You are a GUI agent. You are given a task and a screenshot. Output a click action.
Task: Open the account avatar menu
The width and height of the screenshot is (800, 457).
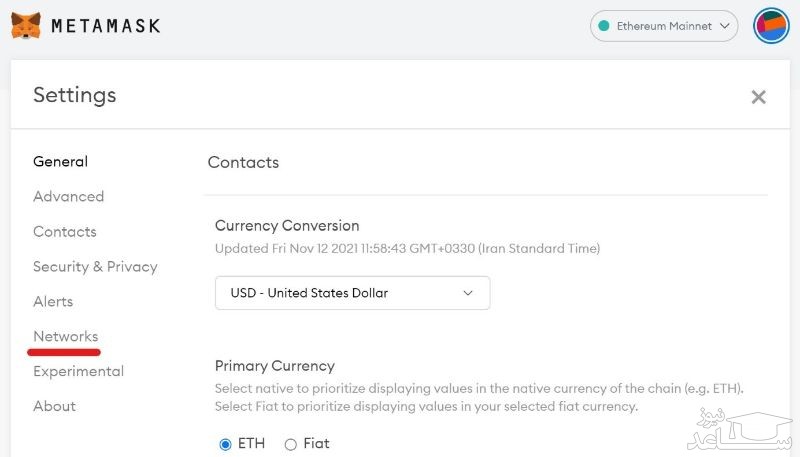click(x=771, y=26)
